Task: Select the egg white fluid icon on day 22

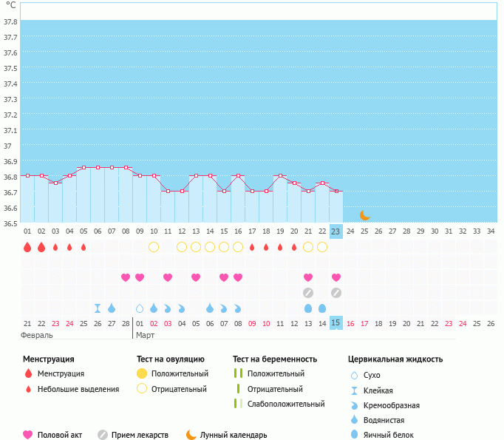Action: [322, 308]
